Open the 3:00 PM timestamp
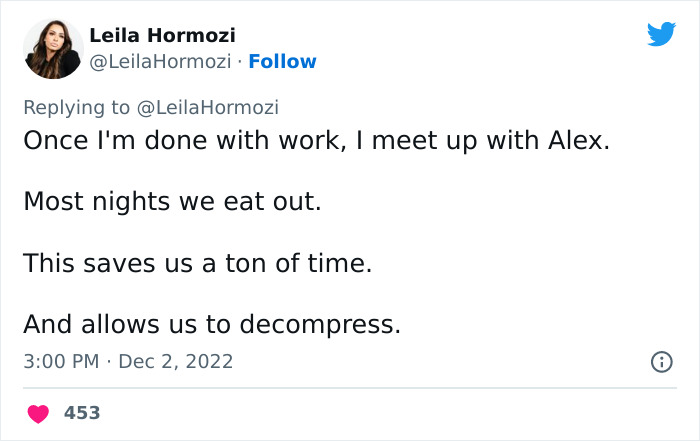Image resolution: width=700 pixels, height=441 pixels. [x=59, y=361]
